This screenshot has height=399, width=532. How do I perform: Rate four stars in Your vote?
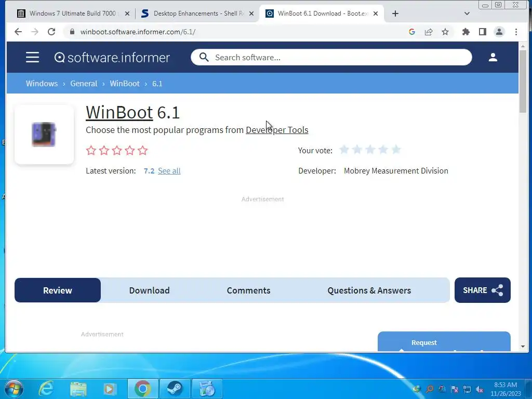(x=383, y=150)
